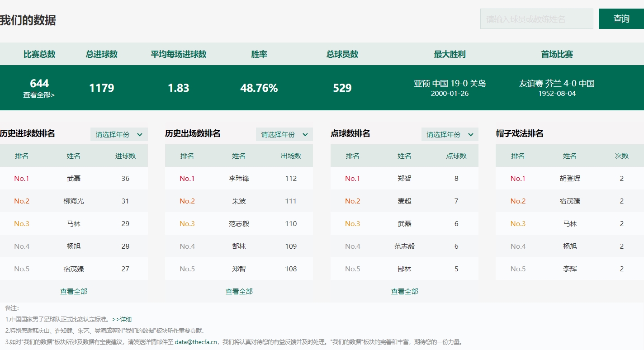This screenshot has width=644, height=350.
Task: Select 武磊 in goals ranking
Action: pos(74,179)
